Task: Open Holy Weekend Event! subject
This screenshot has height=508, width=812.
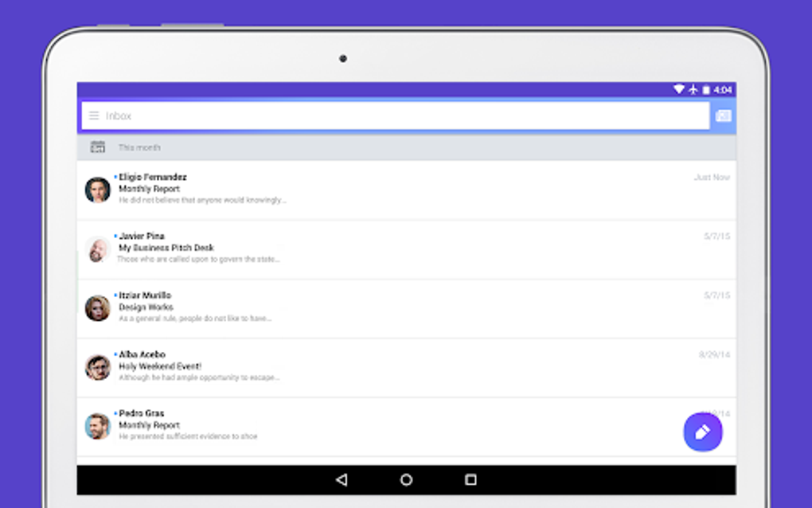Action: click(160, 366)
